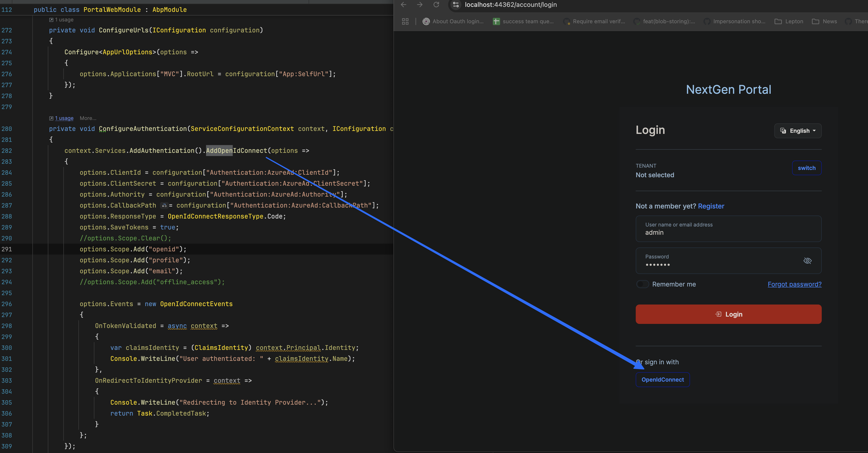Reload the login page
868x453 pixels.
tap(436, 5)
